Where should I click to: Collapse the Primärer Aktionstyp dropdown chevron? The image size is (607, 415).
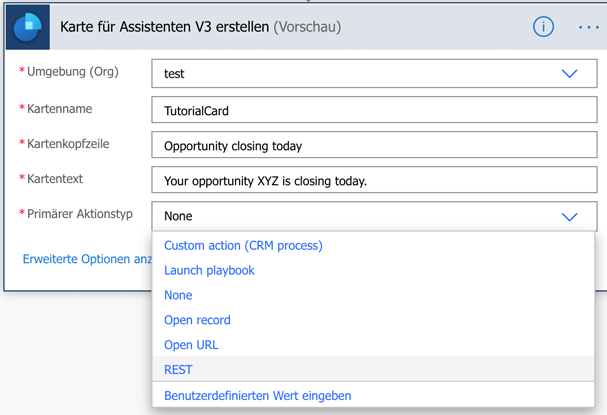point(569,217)
